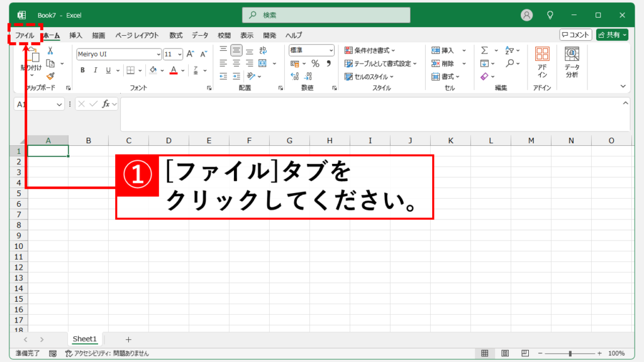Image resolution: width=644 pixels, height=362 pixels.
Task: Click the percent style icon
Action: click(x=316, y=63)
